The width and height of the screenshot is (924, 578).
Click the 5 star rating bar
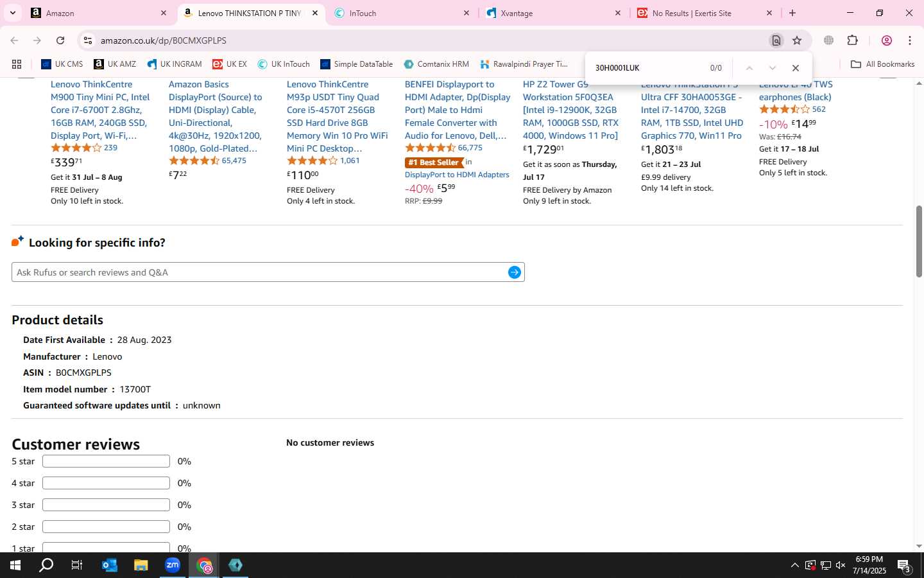(106, 461)
